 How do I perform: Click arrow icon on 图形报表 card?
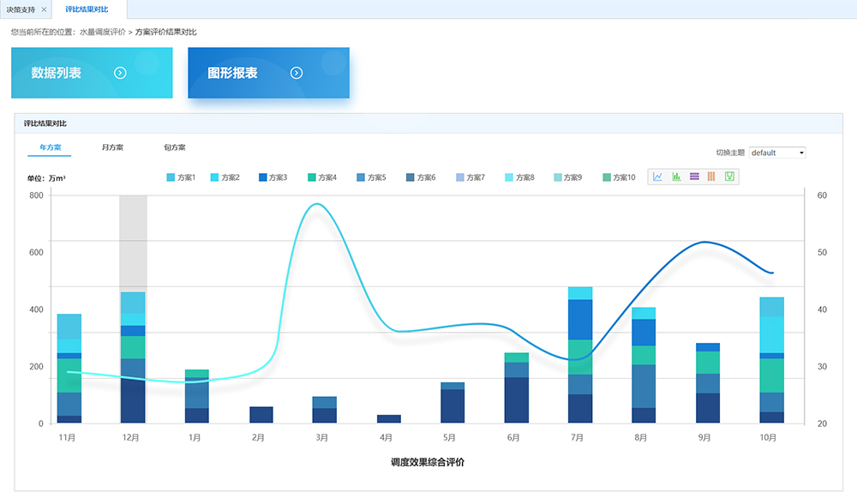coord(297,73)
